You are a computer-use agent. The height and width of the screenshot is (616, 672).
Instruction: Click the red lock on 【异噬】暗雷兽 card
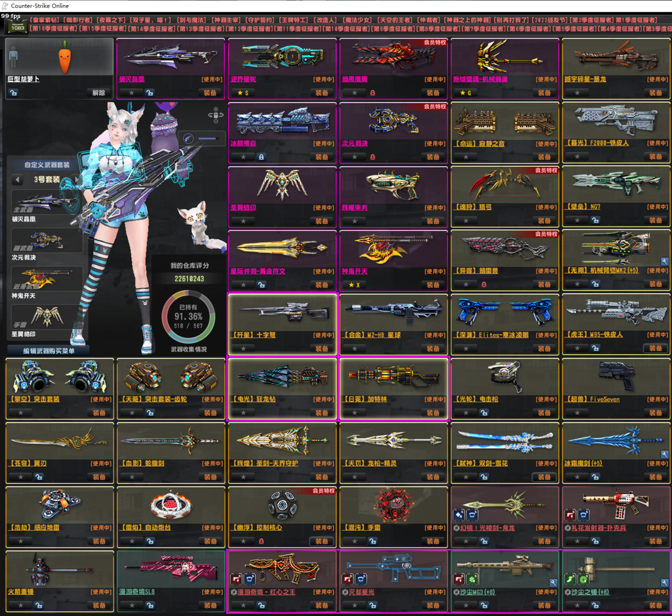click(484, 284)
